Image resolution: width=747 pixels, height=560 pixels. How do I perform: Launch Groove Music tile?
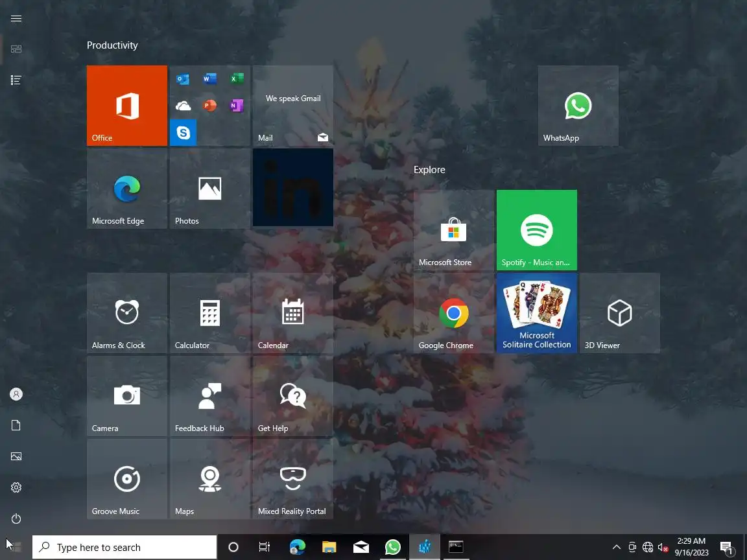click(126, 478)
